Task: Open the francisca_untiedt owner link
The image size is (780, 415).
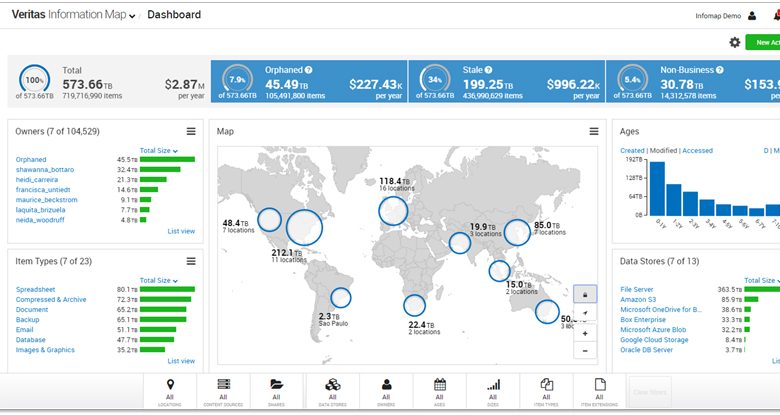Action: 43,190
